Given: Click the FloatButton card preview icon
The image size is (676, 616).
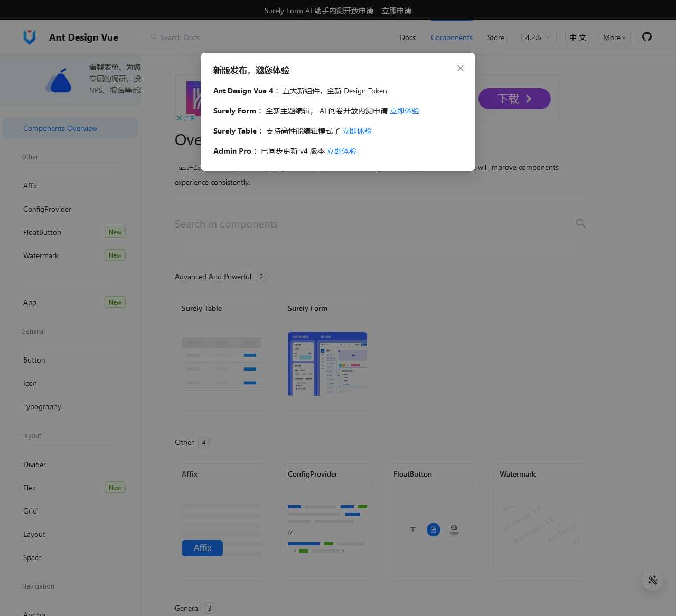Looking at the screenshot, I should pyautogui.click(x=433, y=529).
